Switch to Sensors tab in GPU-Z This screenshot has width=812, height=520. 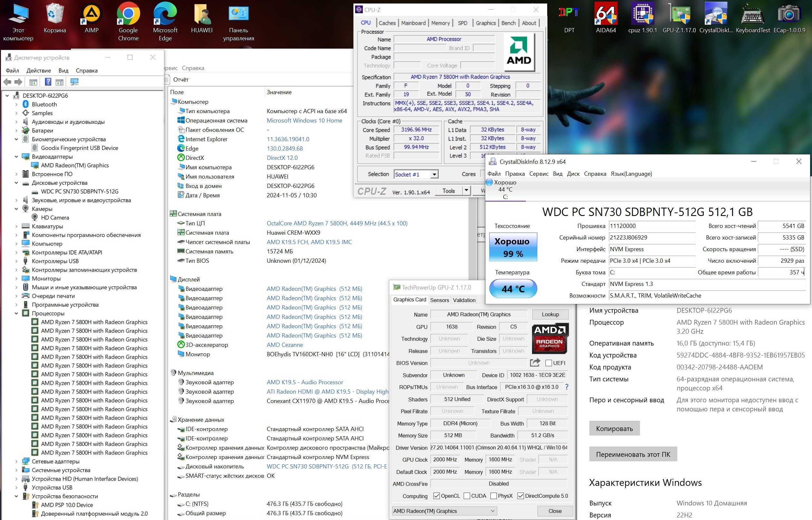pyautogui.click(x=440, y=300)
